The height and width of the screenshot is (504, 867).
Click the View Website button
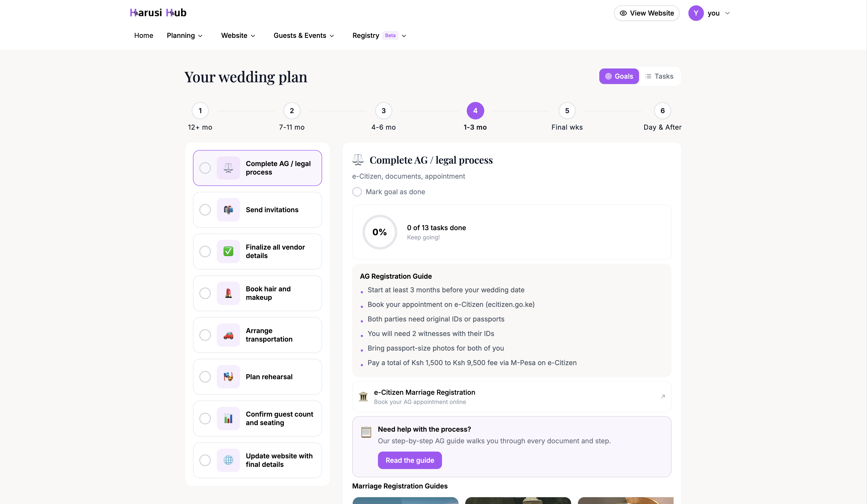tap(646, 13)
